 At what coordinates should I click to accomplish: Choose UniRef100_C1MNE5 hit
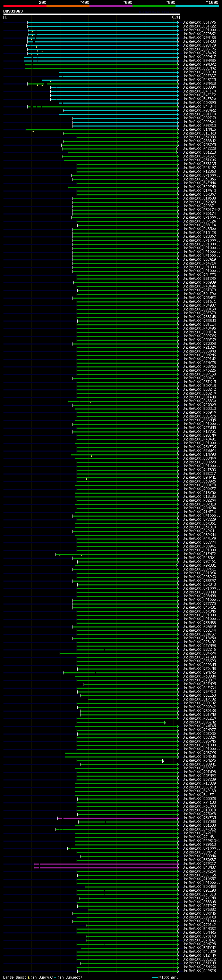click(199, 130)
